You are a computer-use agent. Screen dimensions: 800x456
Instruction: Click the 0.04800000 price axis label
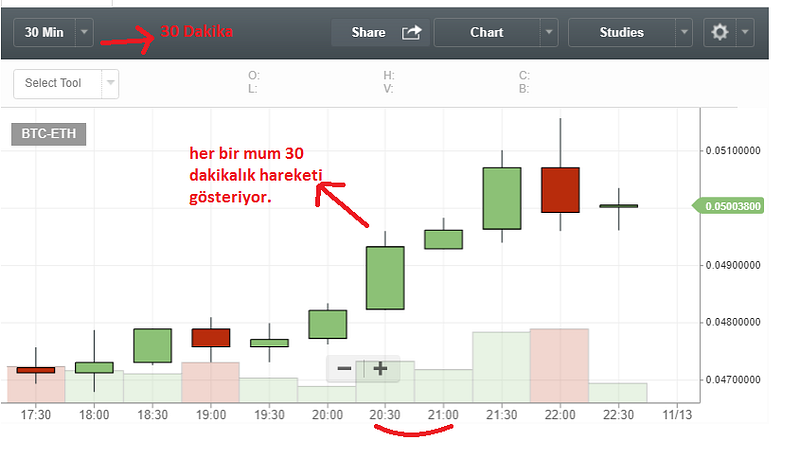point(733,322)
